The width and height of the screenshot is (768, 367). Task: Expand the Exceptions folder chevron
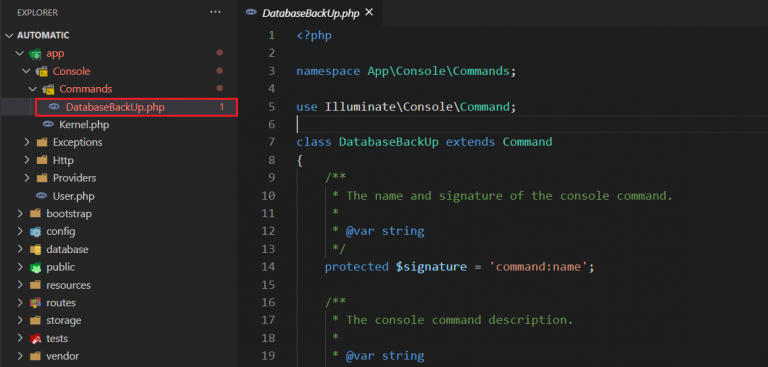click(x=26, y=142)
